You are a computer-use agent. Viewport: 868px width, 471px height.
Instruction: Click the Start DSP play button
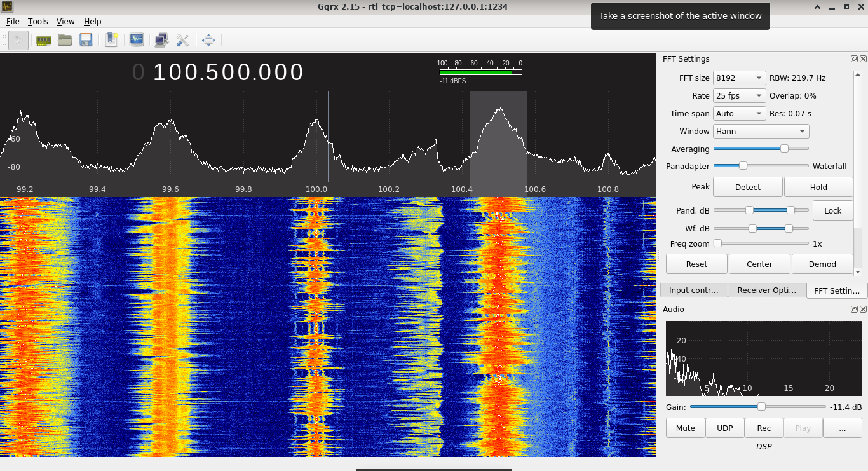18,40
